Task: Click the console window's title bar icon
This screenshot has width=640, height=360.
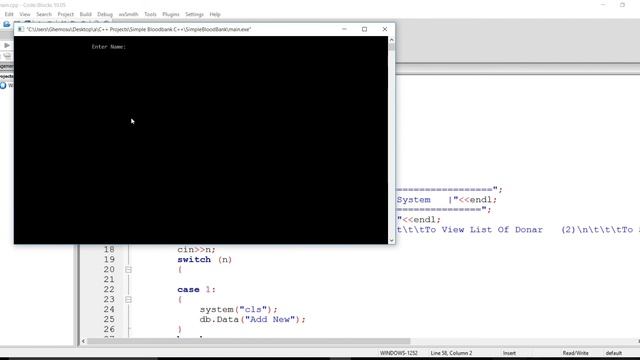Action: (x=21, y=29)
